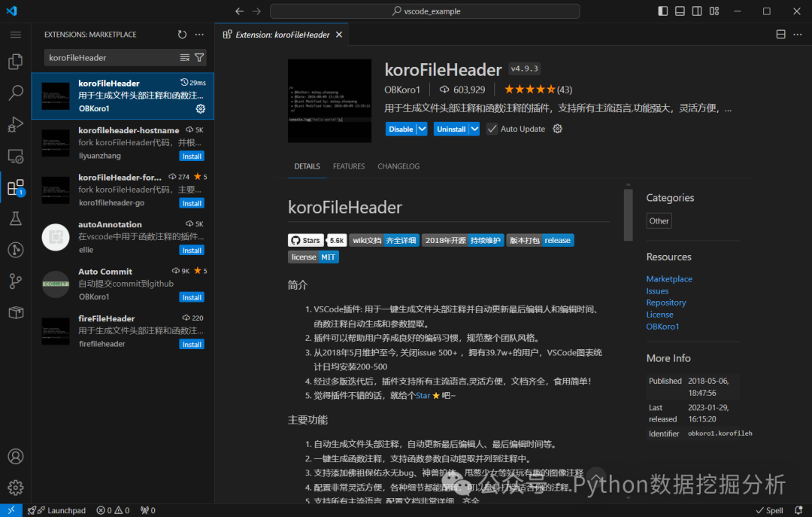Click Launchpad in status bar

pyautogui.click(x=56, y=510)
